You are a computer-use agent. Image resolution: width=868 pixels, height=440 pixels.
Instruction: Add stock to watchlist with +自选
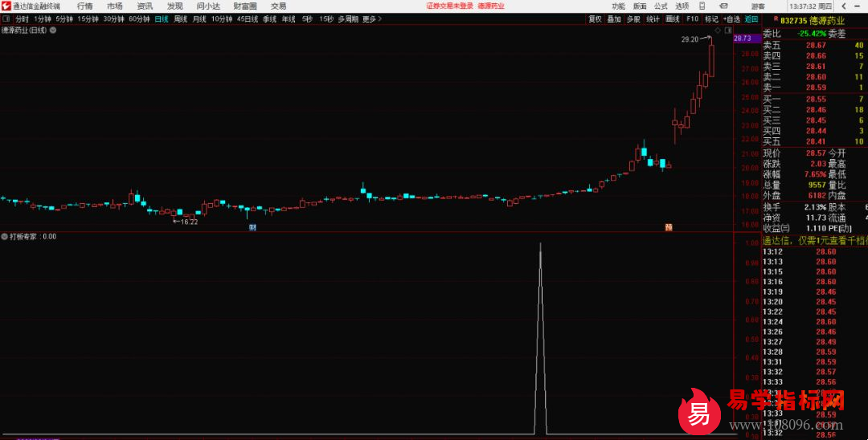coord(731,18)
